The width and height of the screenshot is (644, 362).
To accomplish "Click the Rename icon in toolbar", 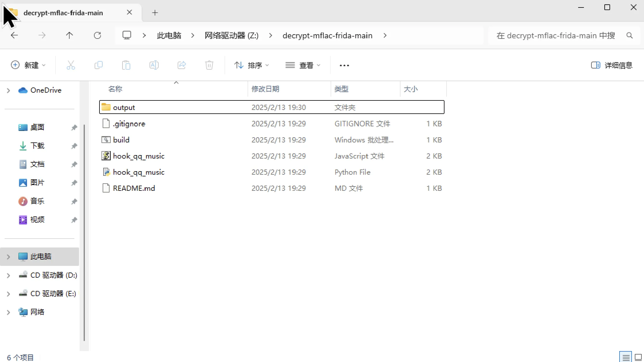I will pyautogui.click(x=154, y=65).
